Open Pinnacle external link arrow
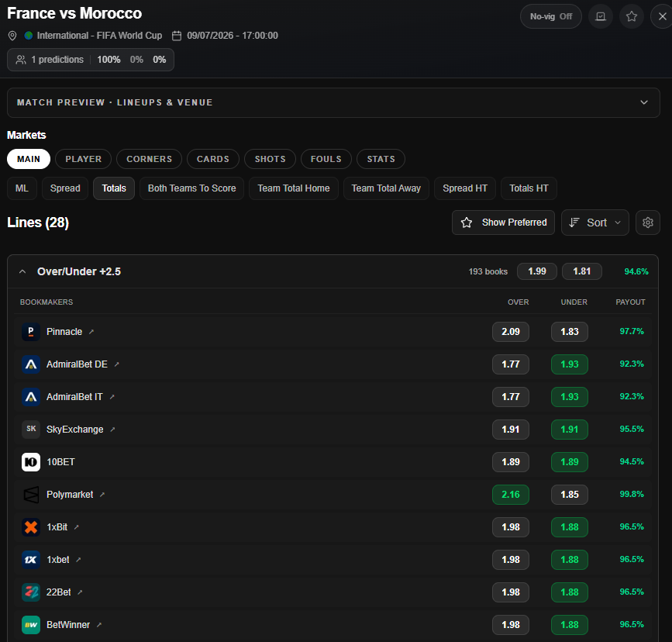Viewport: 672px width, 642px height. (91, 332)
